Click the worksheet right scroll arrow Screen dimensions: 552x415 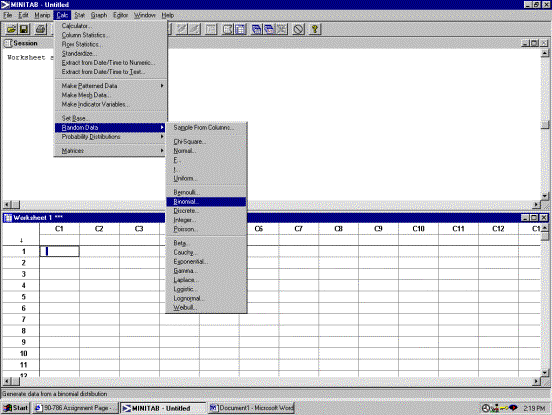pyautogui.click(x=535, y=381)
